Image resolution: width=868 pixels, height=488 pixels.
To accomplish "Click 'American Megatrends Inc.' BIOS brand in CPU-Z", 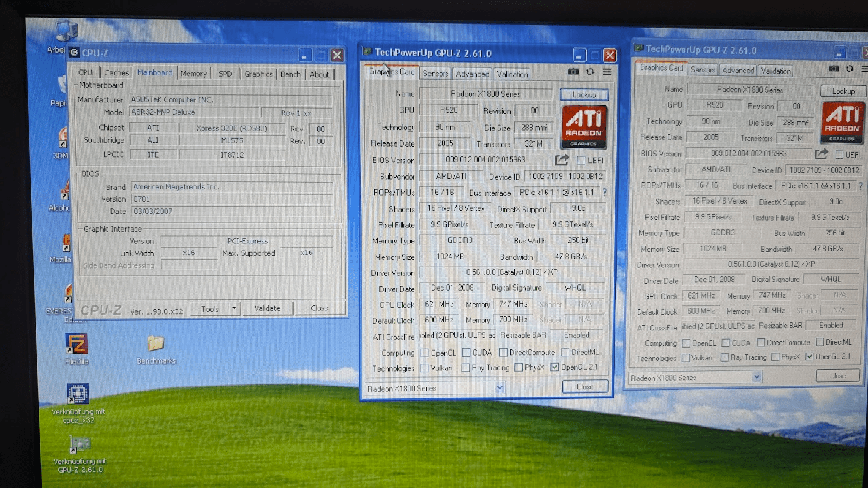I will (231, 187).
